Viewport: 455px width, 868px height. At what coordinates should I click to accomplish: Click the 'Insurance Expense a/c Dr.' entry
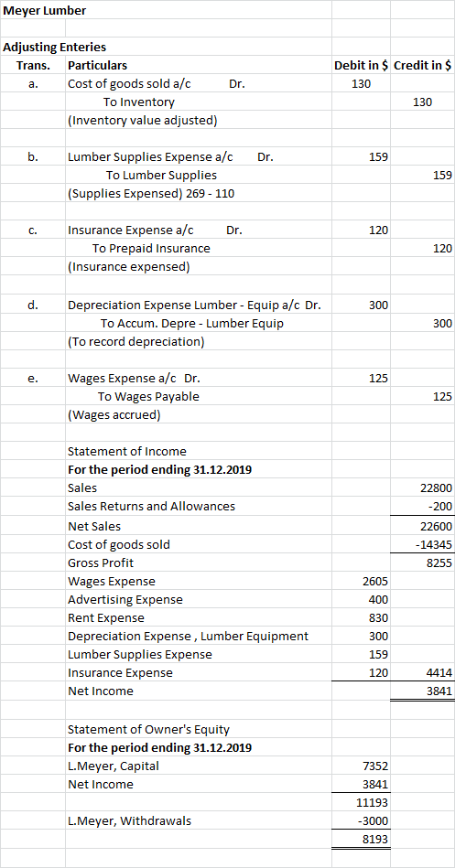click(155, 231)
